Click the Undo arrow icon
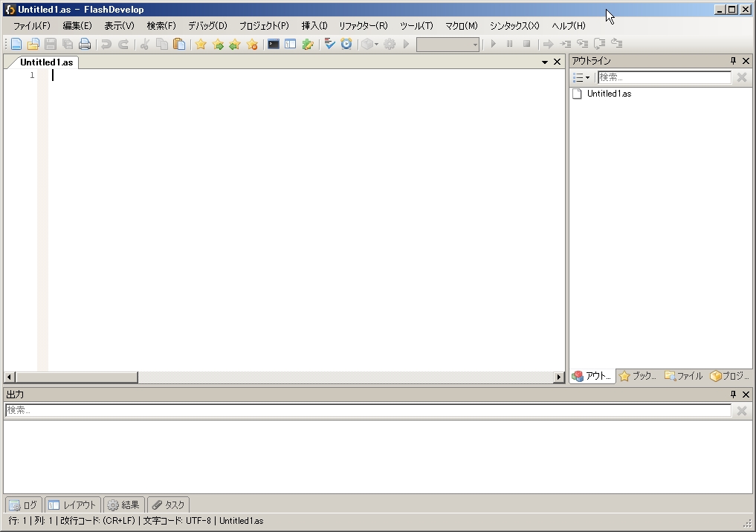Screen dimensions: 756x532 [x=106, y=45]
